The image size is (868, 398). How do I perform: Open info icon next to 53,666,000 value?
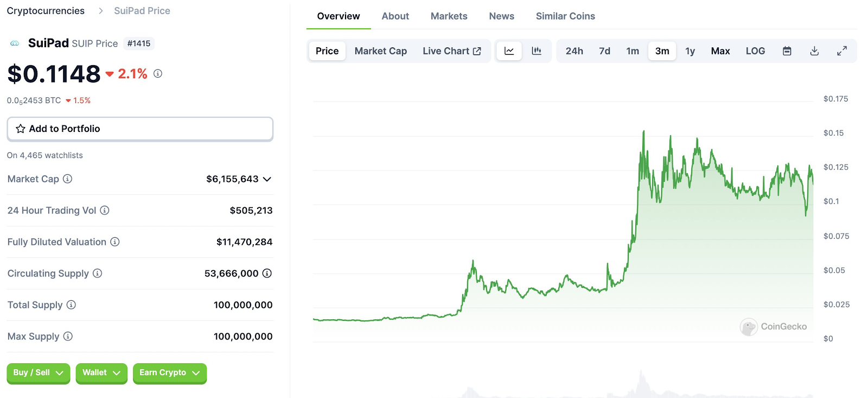pyautogui.click(x=267, y=273)
